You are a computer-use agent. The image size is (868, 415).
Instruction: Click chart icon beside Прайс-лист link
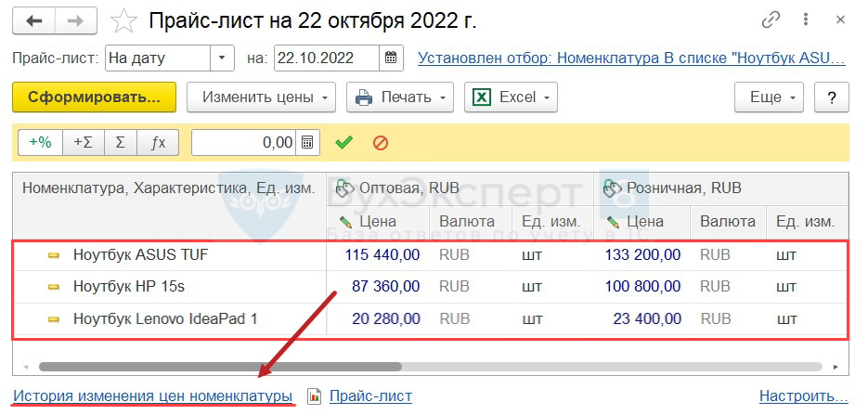click(315, 396)
